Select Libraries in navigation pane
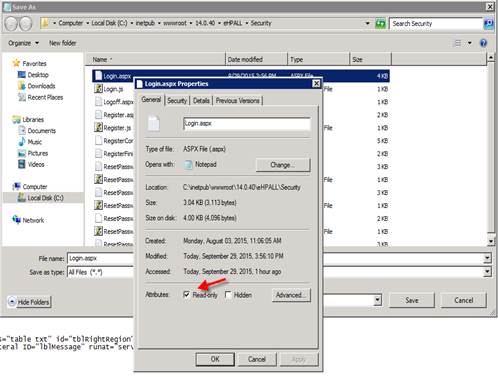Screen dimensions: 498x377 click(x=28, y=119)
